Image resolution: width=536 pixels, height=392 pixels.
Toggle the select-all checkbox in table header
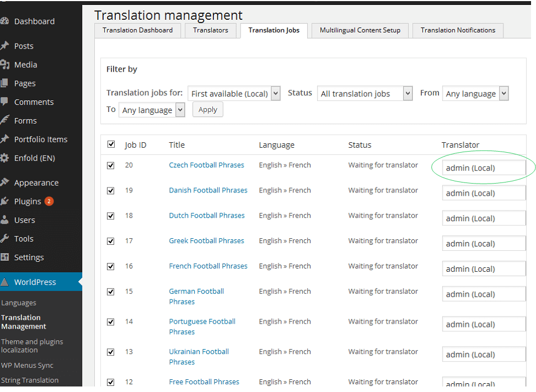point(111,144)
